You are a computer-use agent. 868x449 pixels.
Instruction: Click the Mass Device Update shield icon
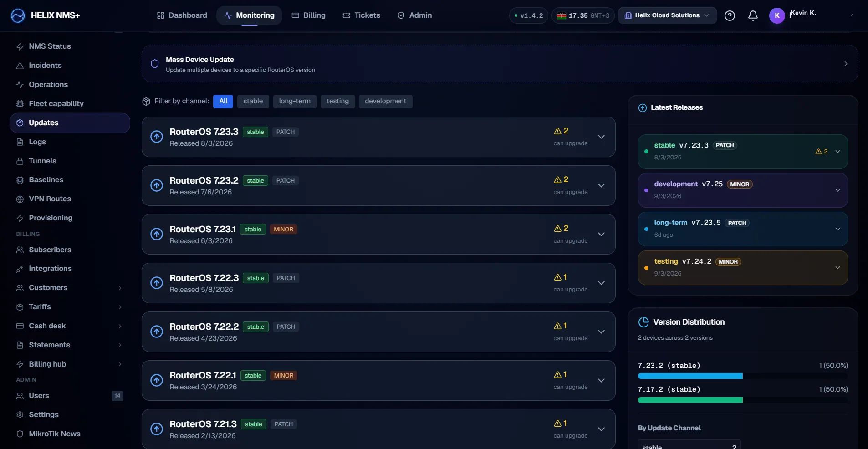pyautogui.click(x=155, y=64)
